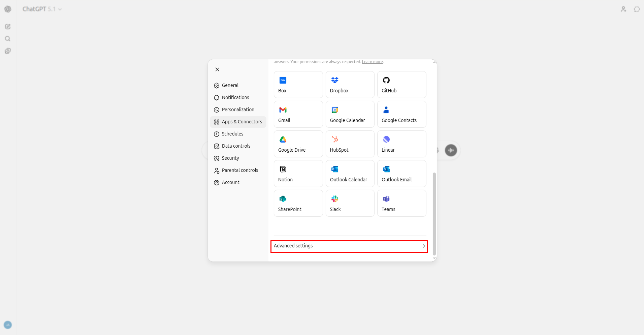
Task: Expand Advanced settings
Action: 349,246
